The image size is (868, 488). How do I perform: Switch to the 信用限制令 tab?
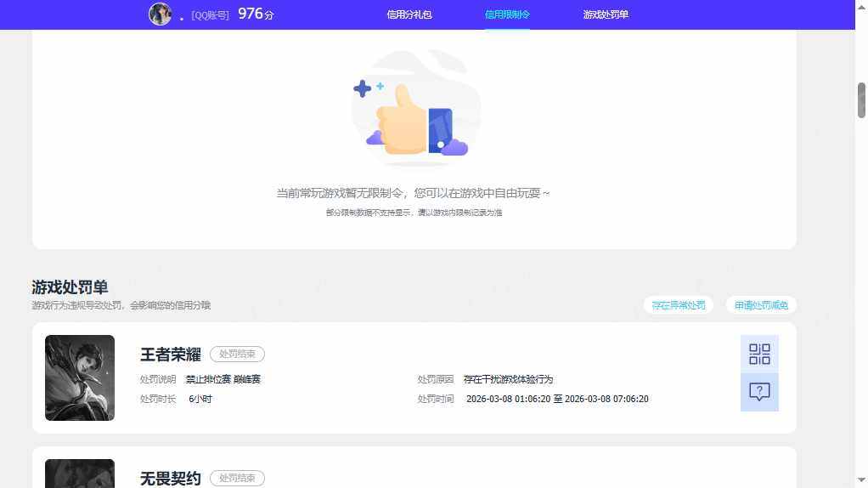(x=507, y=15)
